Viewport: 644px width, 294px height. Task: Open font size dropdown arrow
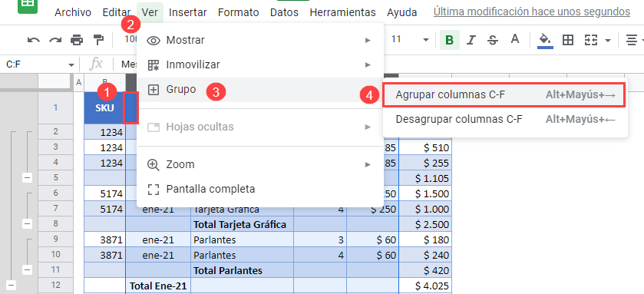[425, 40]
